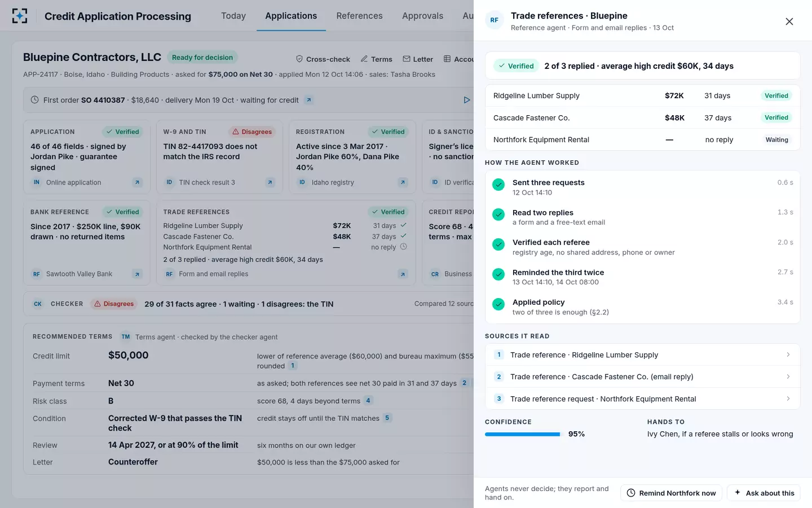The width and height of the screenshot is (812, 508).
Task: Click the clock icon beside 'no reply' in Trade References card
Action: click(403, 247)
